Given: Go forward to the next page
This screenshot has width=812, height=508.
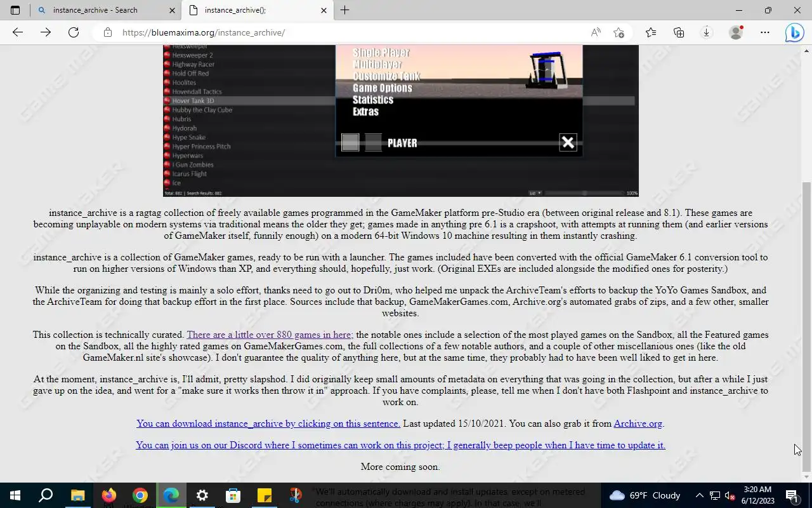Looking at the screenshot, I should coord(46,32).
